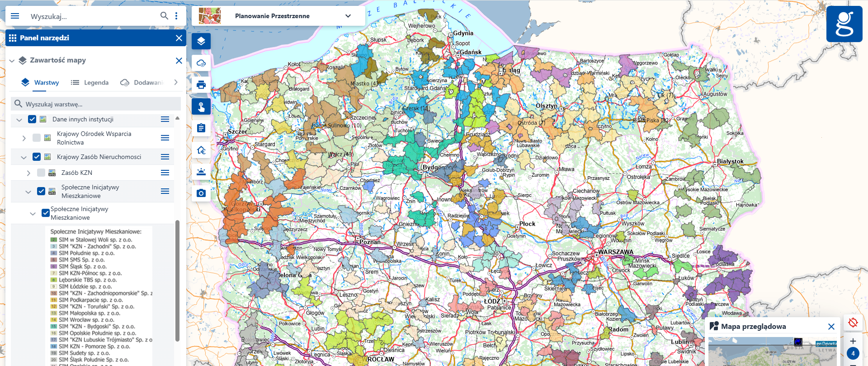Open the layers tool button
Image resolution: width=868 pixels, height=366 pixels.
pos(201,41)
